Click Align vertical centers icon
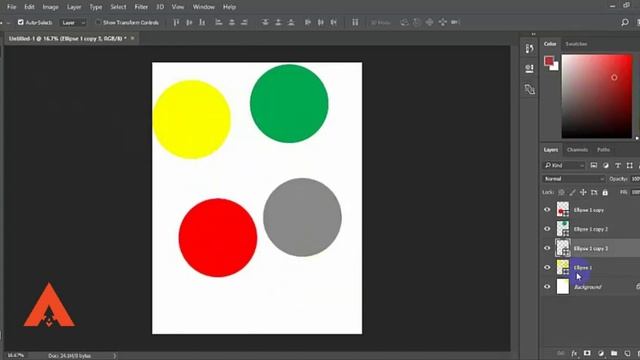This screenshot has width=640, height=360. pyautogui.click(x=189, y=22)
